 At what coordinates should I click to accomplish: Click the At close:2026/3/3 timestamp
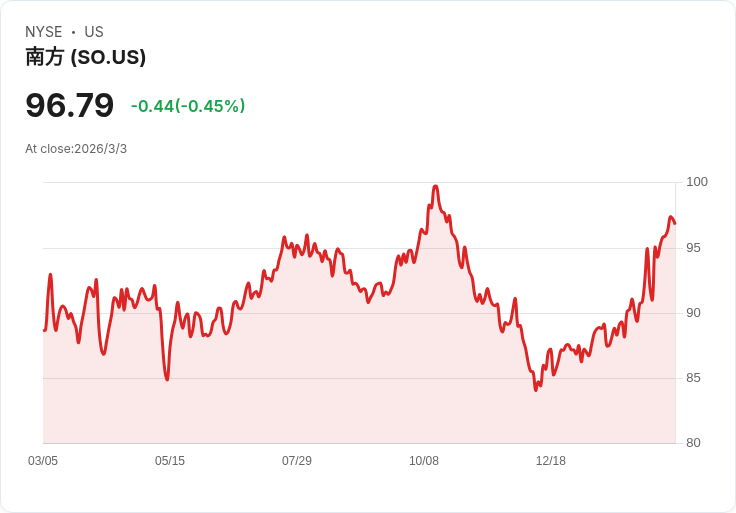[x=76, y=149]
